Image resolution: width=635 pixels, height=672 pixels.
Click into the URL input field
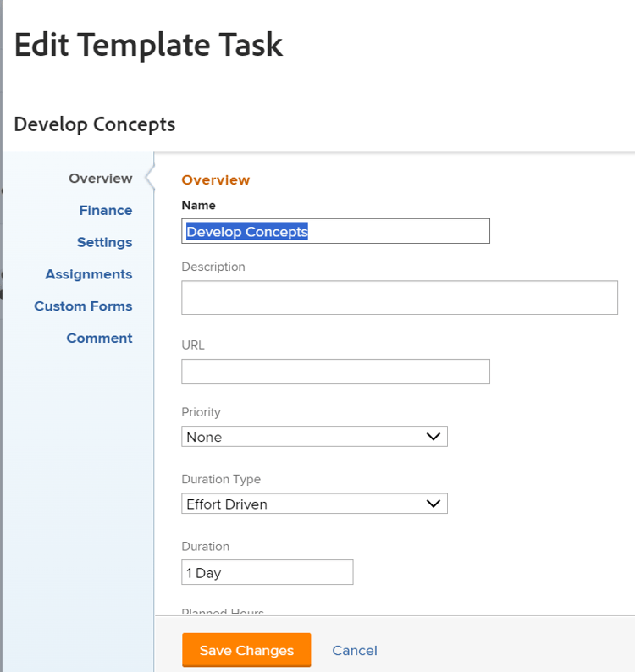[x=335, y=372]
